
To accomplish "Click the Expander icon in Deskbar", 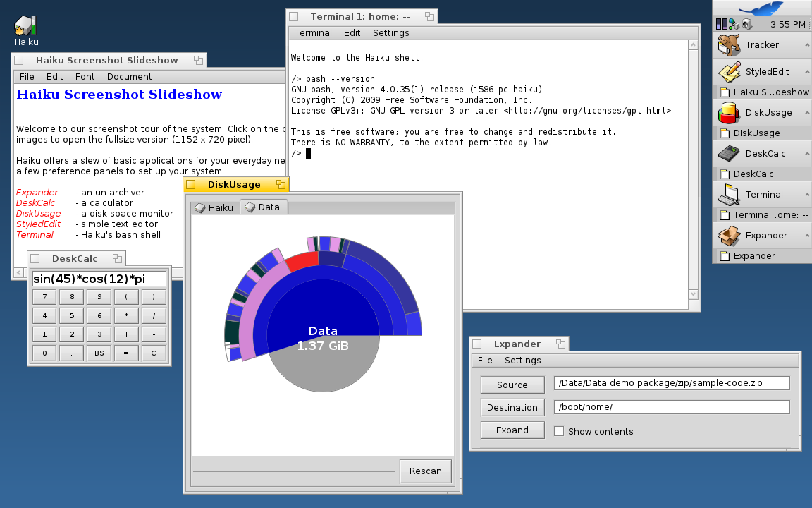I will pyautogui.click(x=729, y=236).
